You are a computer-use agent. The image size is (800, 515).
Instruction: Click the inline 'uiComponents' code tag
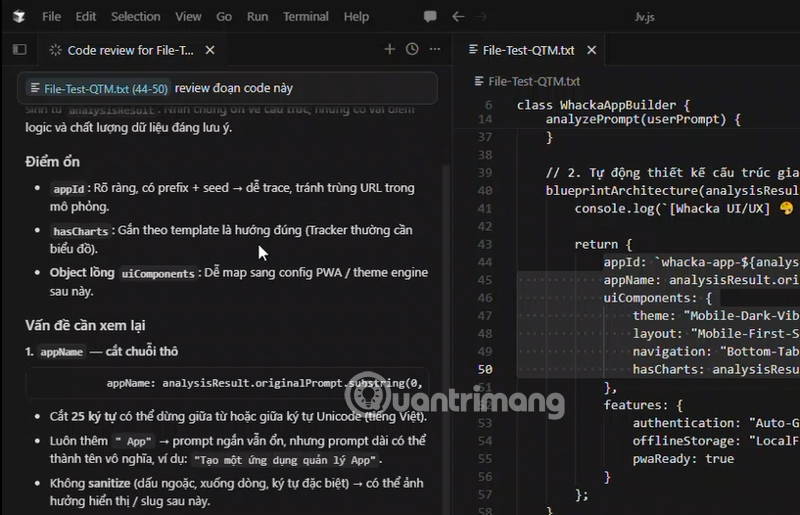click(x=158, y=274)
